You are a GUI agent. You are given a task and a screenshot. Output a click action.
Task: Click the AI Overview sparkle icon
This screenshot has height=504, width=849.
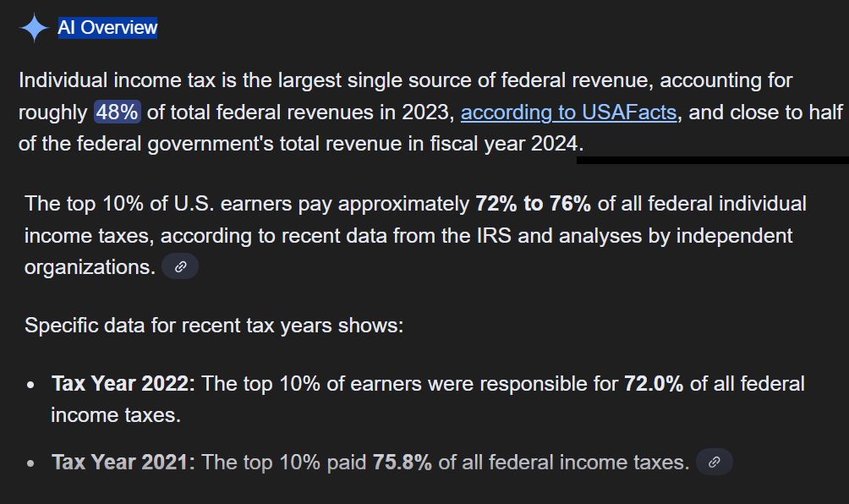[x=34, y=28]
